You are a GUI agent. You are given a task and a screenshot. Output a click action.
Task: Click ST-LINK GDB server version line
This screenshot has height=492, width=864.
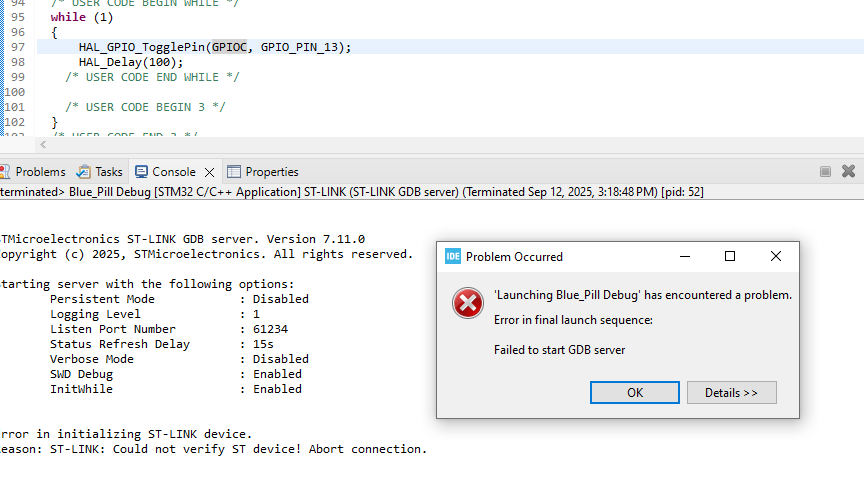pos(182,239)
